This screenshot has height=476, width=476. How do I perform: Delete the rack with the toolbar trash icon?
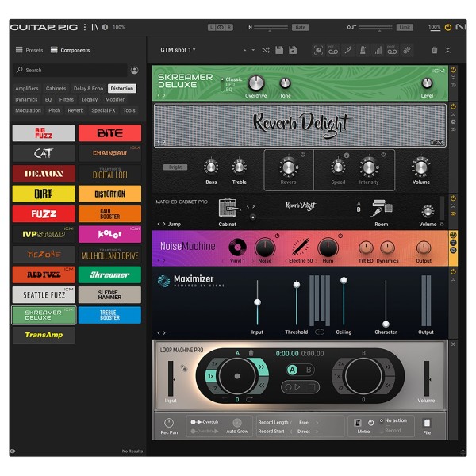435,50
